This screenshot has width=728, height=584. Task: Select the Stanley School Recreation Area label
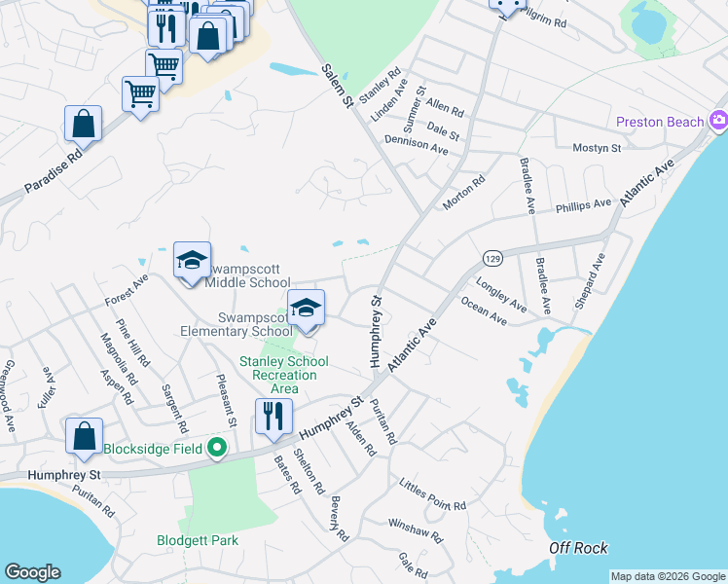(284, 375)
